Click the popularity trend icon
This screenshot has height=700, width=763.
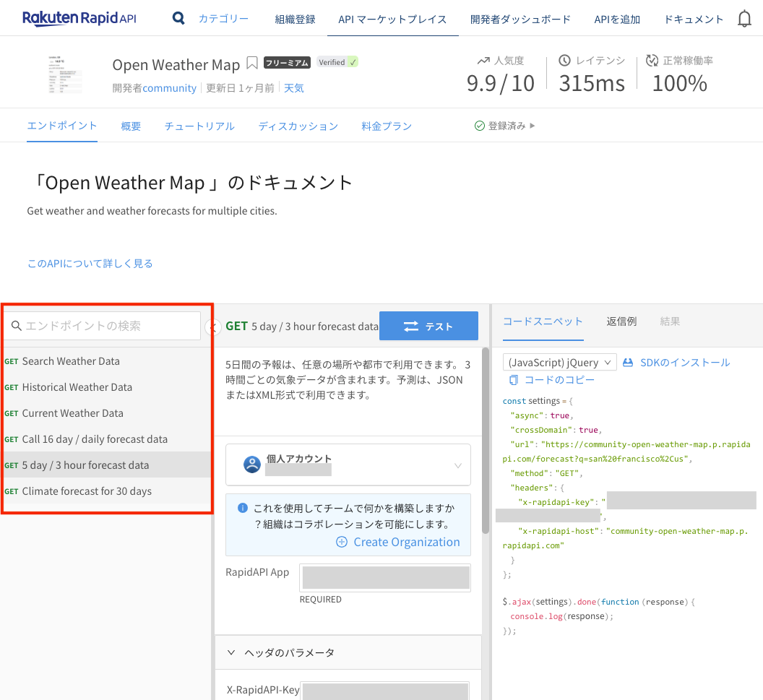tap(483, 61)
